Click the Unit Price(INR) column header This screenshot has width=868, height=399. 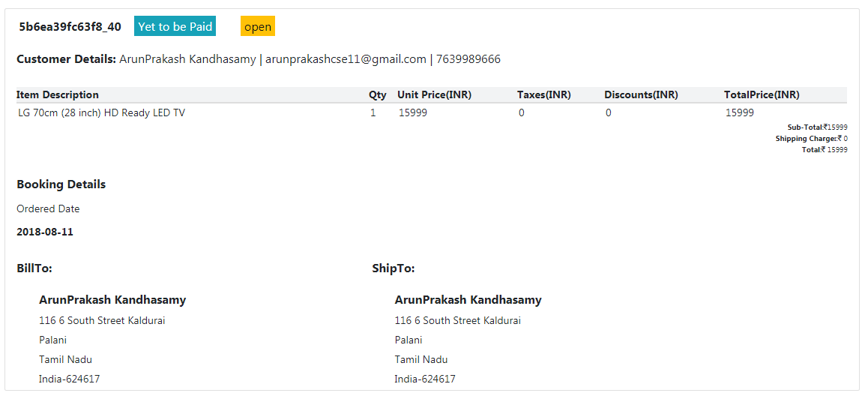(434, 95)
